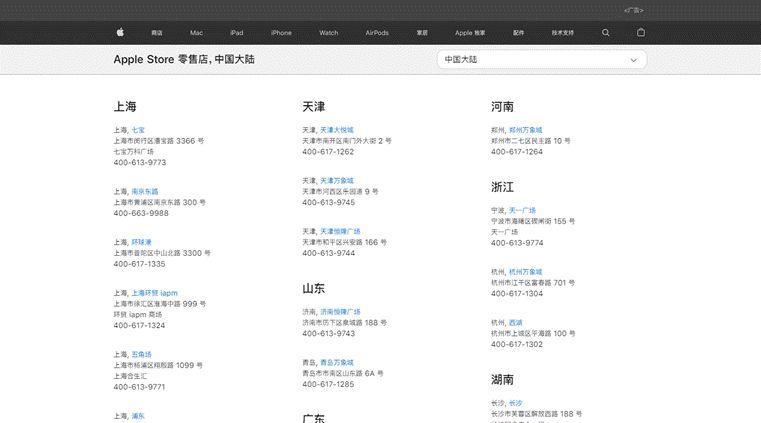Screen dimensions: 761x423
Task: Click the Apple Store 零售店 page title
Action: point(184,59)
